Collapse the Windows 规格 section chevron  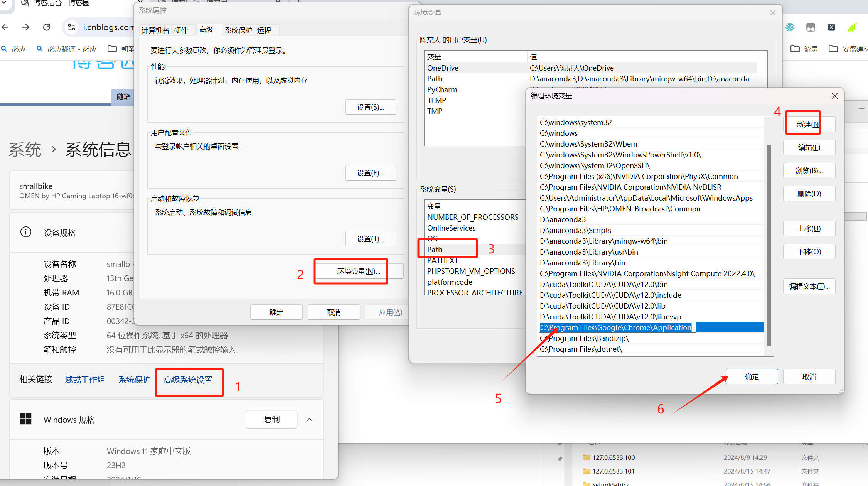(x=309, y=420)
